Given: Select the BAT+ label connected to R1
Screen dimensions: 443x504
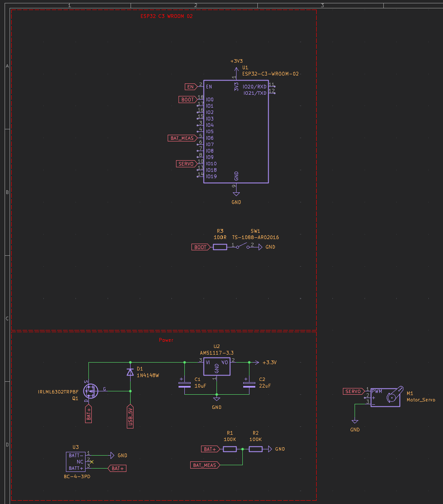Looking at the screenshot, I should (211, 449).
